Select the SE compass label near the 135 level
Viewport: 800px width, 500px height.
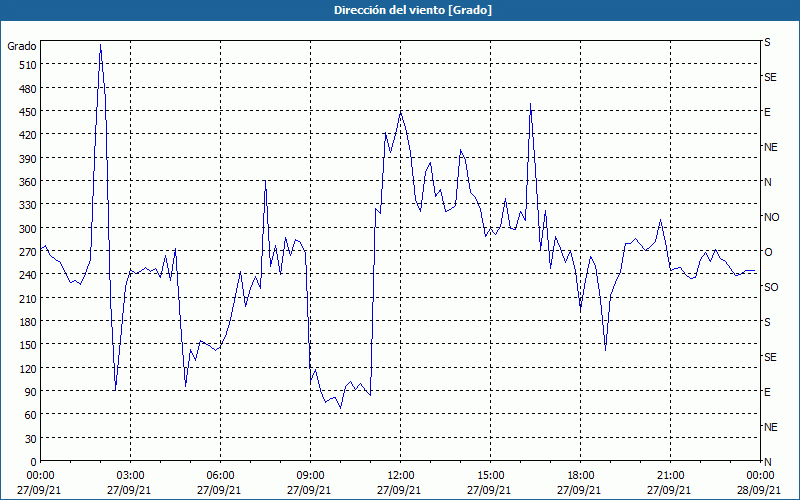pyautogui.click(x=770, y=357)
